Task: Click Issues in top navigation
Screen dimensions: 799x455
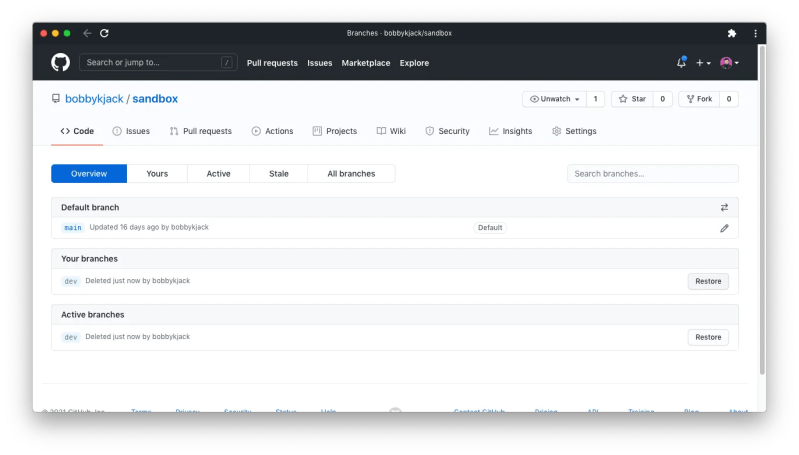Action: coord(319,63)
